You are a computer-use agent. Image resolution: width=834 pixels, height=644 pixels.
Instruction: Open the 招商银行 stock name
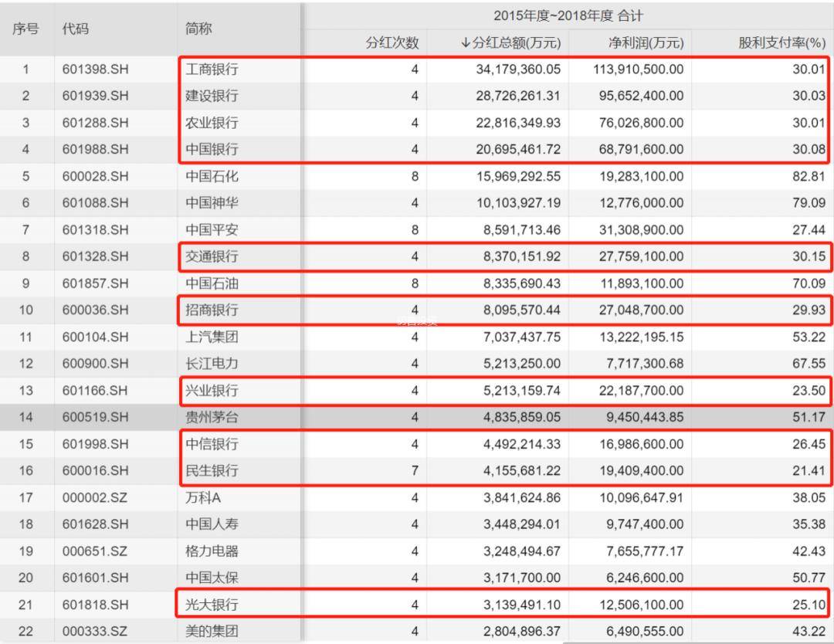pos(212,310)
